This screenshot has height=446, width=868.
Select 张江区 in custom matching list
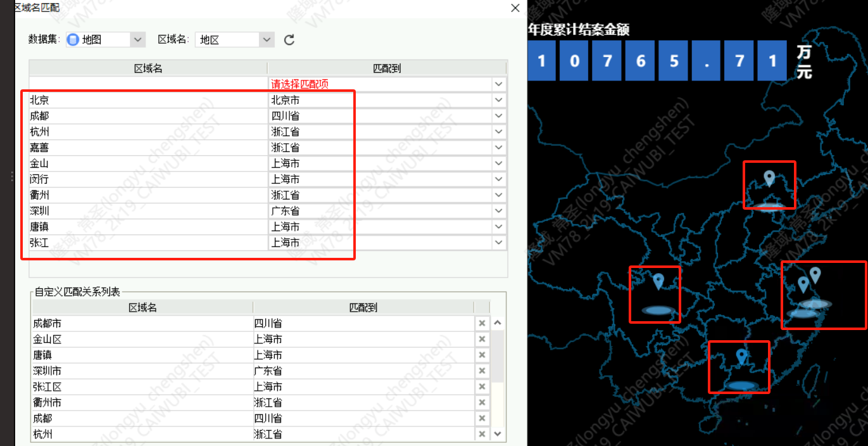pyautogui.click(x=47, y=386)
